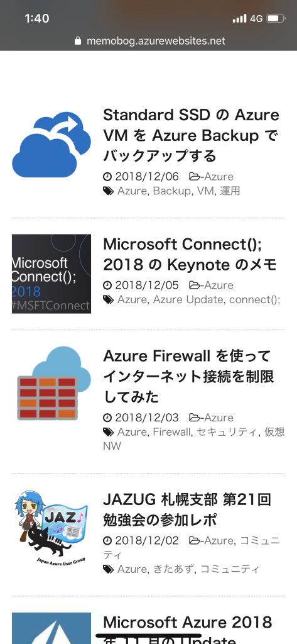297x644 pixels.
Task: Open the Microsoft Connect(); 2018 thumbnail
Action: tap(51, 274)
